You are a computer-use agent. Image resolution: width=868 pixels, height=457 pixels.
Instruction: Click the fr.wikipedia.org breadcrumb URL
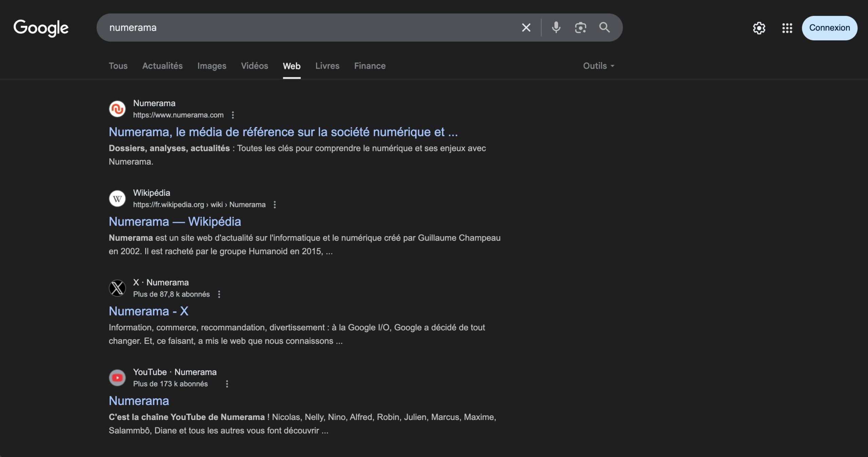point(199,205)
